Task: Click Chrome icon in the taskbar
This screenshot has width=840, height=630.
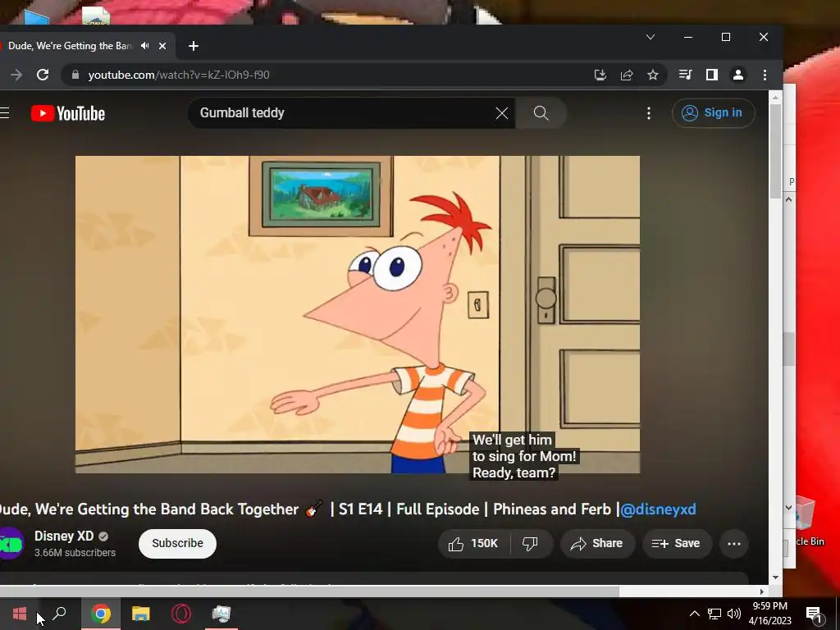Action: 100,614
